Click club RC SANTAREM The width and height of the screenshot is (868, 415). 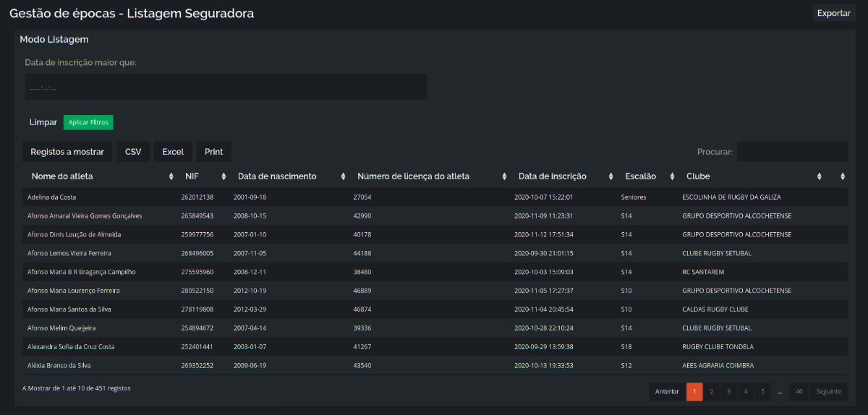tap(703, 272)
